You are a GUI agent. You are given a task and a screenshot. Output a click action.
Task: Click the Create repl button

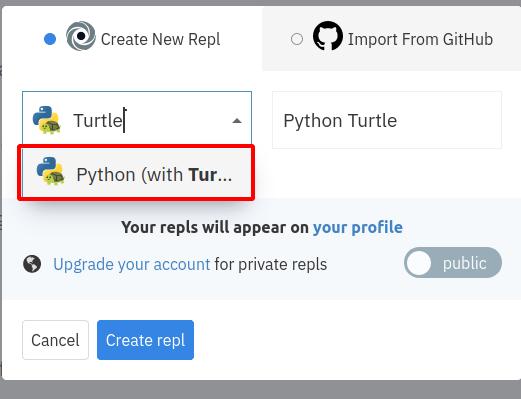point(145,340)
